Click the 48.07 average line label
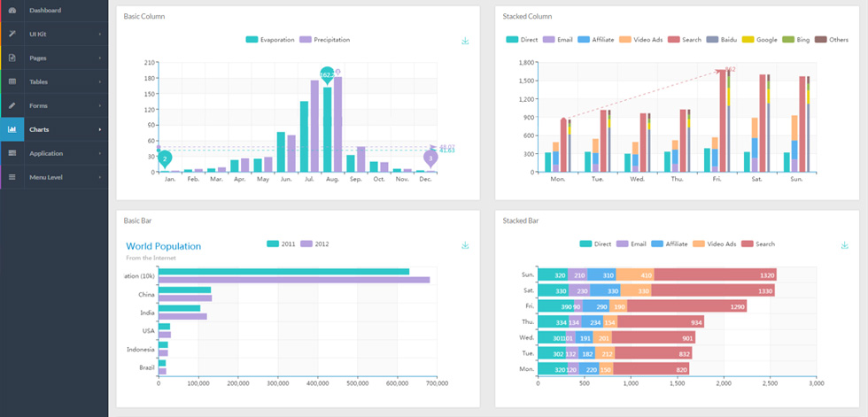 coord(446,147)
